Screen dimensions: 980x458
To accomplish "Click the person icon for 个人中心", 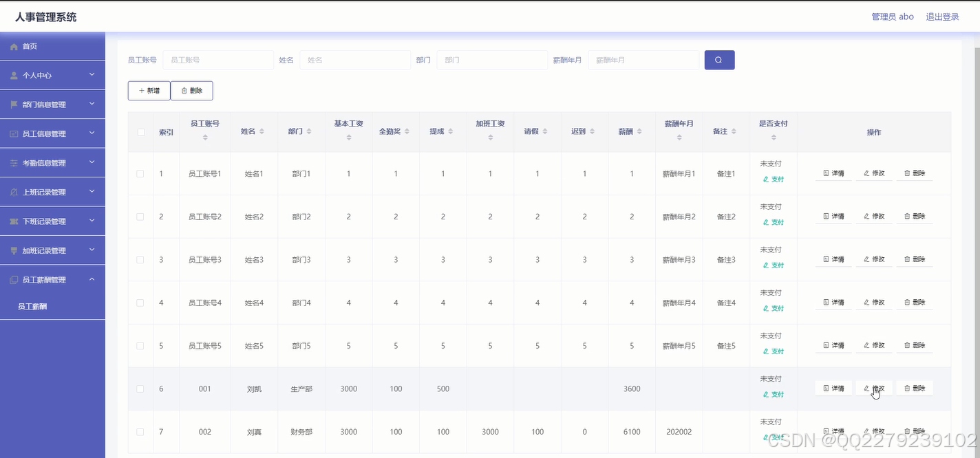I will [x=14, y=75].
